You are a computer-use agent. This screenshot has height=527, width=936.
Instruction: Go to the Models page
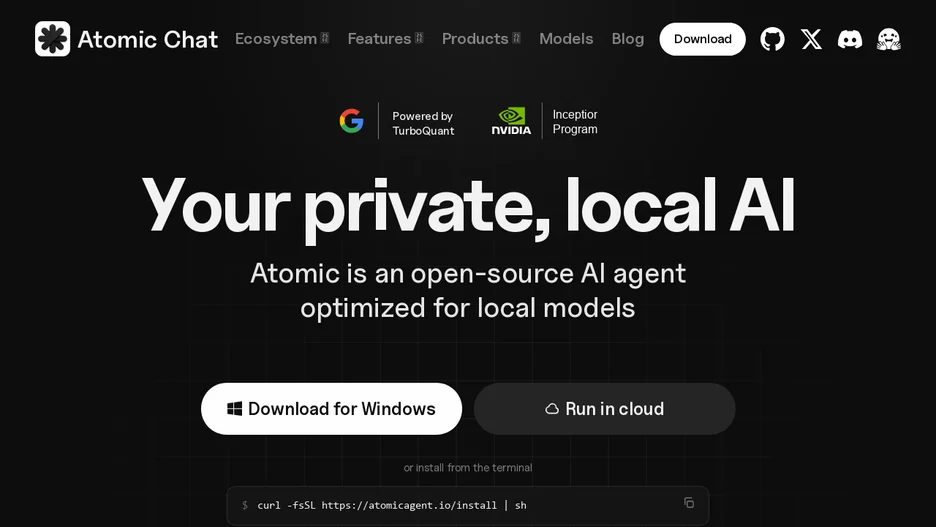566,39
